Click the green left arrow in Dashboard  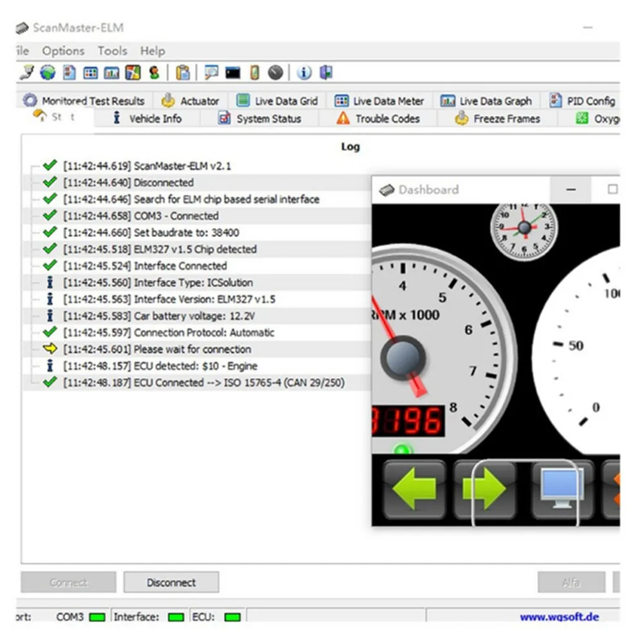pyautogui.click(x=414, y=489)
